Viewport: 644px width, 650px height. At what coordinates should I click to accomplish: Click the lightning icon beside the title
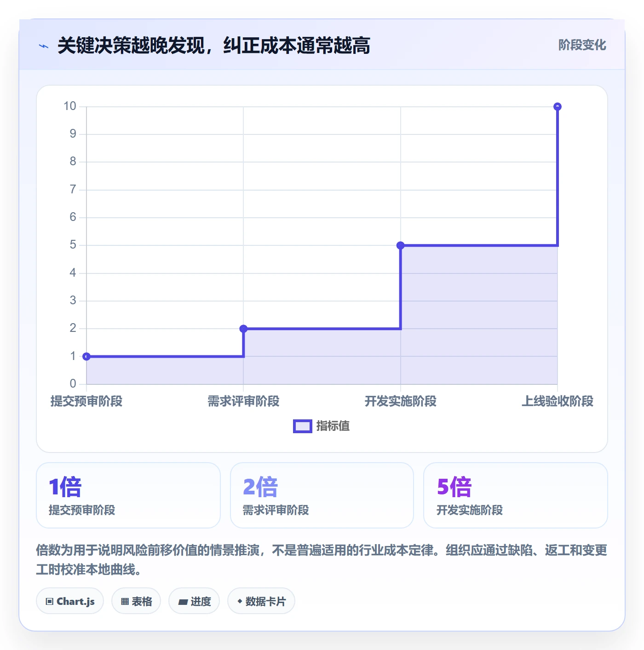[x=44, y=46]
